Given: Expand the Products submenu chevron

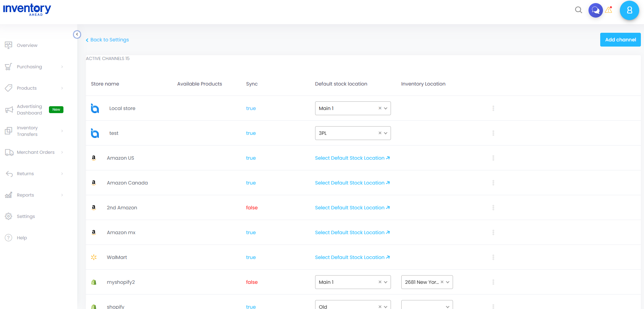Looking at the screenshot, I should click(62, 88).
